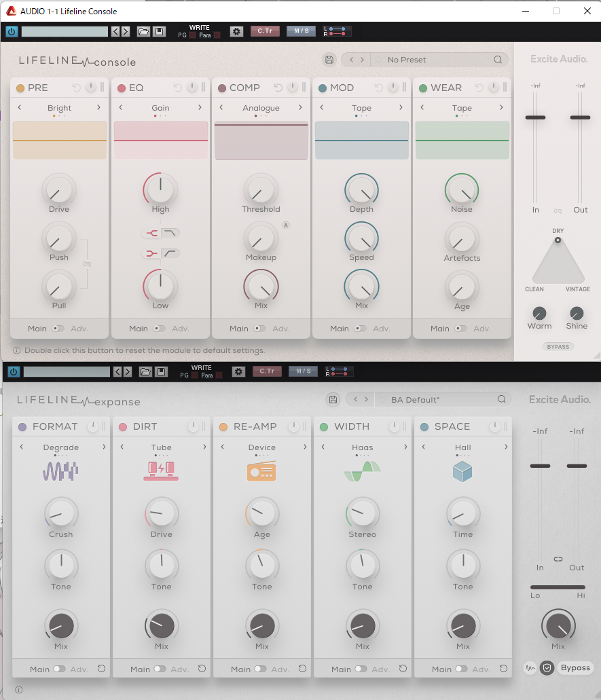The height and width of the screenshot is (700, 601).
Task: Reset the FORMAT module in Expanse
Action: point(101,669)
